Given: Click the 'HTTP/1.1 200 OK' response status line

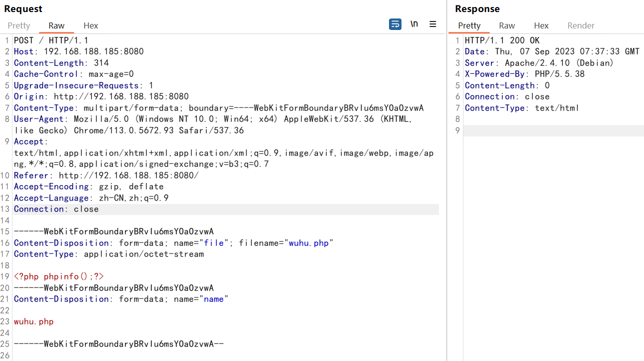Looking at the screenshot, I should point(502,40).
